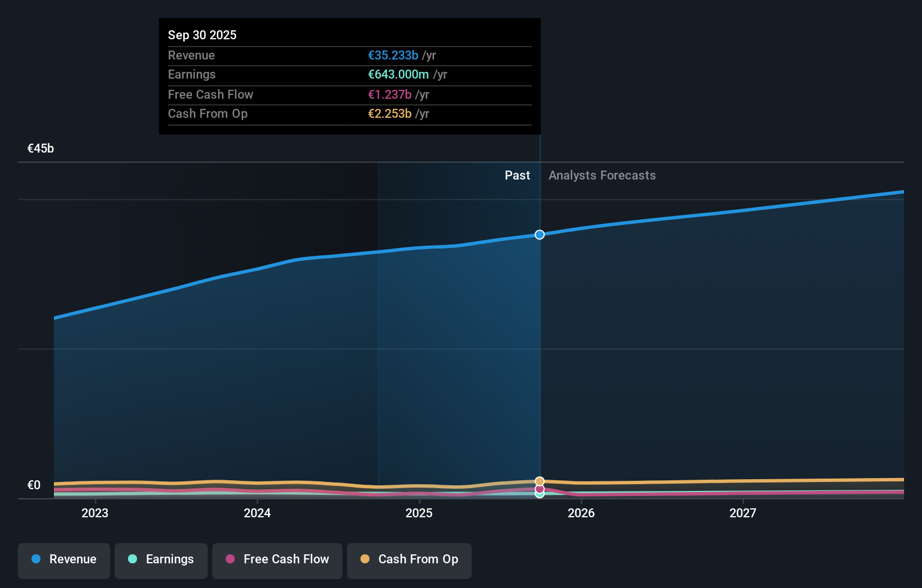The image size is (922, 588).
Task: Select the orange Cash From Op marker on chart
Action: click(x=539, y=481)
